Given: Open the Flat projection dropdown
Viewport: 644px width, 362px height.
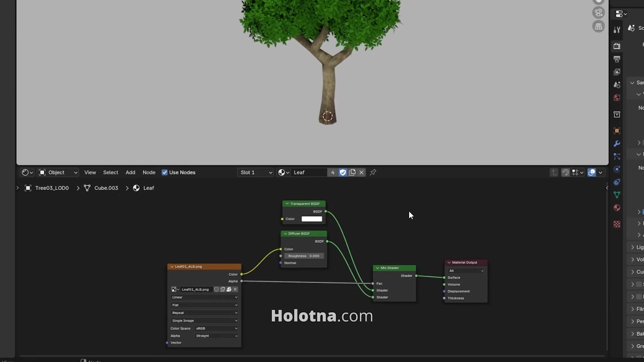Looking at the screenshot, I should (x=204, y=305).
